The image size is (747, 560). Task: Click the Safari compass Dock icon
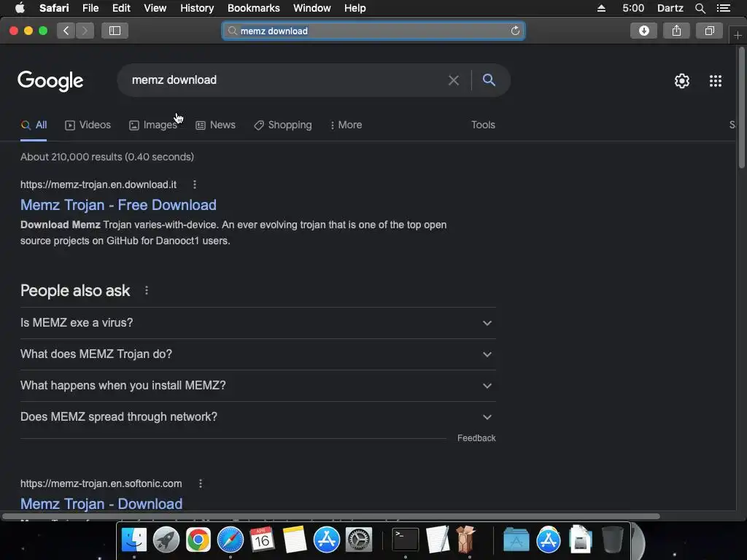click(231, 540)
